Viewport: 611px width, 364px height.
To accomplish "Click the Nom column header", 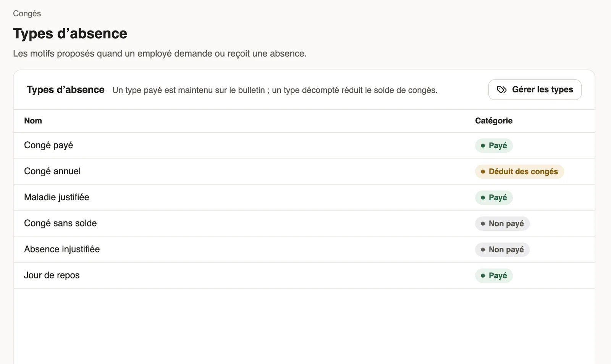I will [x=33, y=121].
